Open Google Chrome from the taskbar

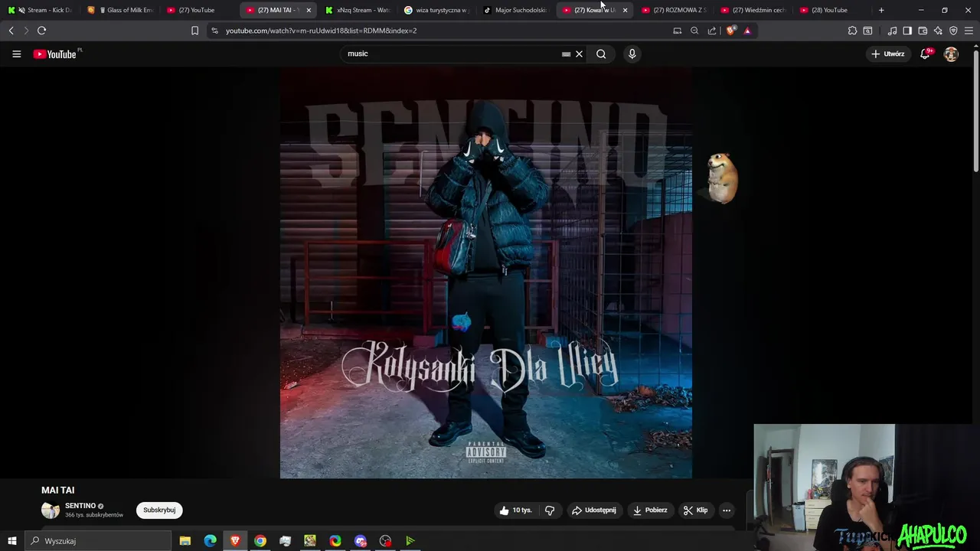click(x=260, y=541)
